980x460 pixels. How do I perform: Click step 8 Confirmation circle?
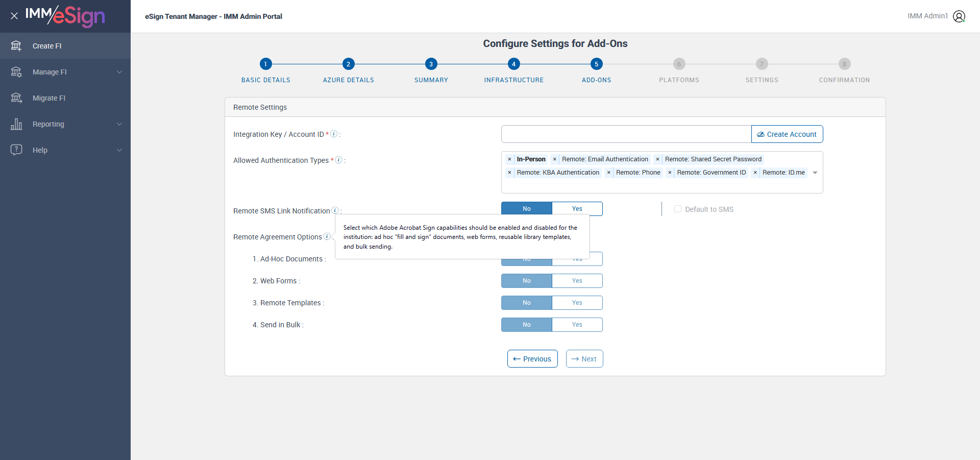coord(844,64)
